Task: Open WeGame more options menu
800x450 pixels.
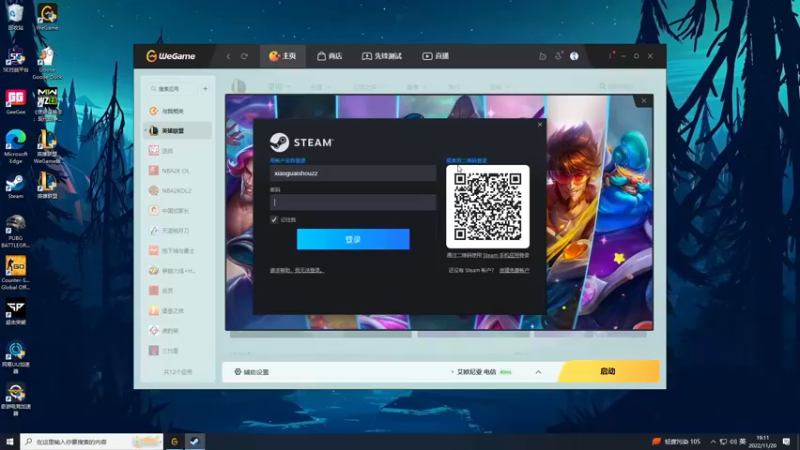Action: [610, 56]
